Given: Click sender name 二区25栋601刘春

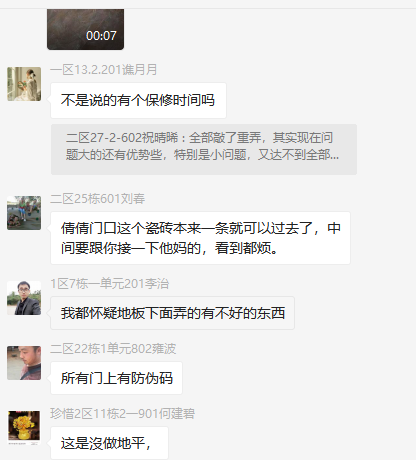Looking at the screenshot, I should pos(97,199).
